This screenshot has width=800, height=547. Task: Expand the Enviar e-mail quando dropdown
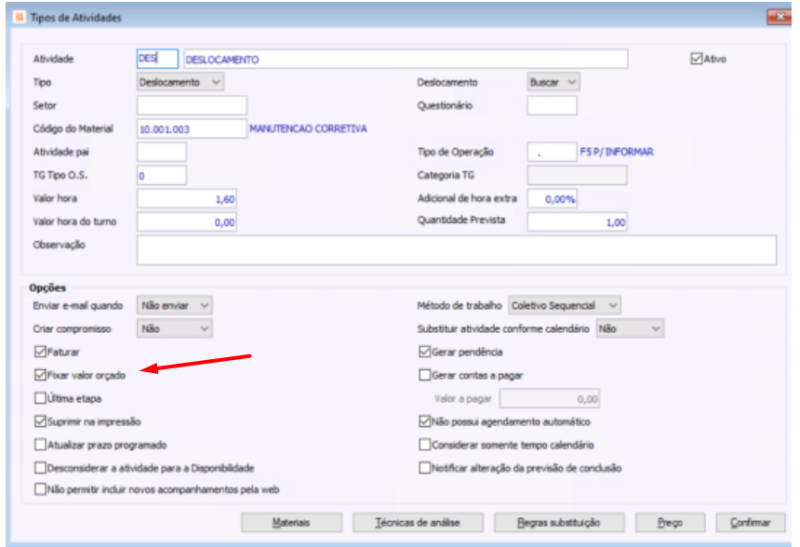pyautogui.click(x=174, y=306)
